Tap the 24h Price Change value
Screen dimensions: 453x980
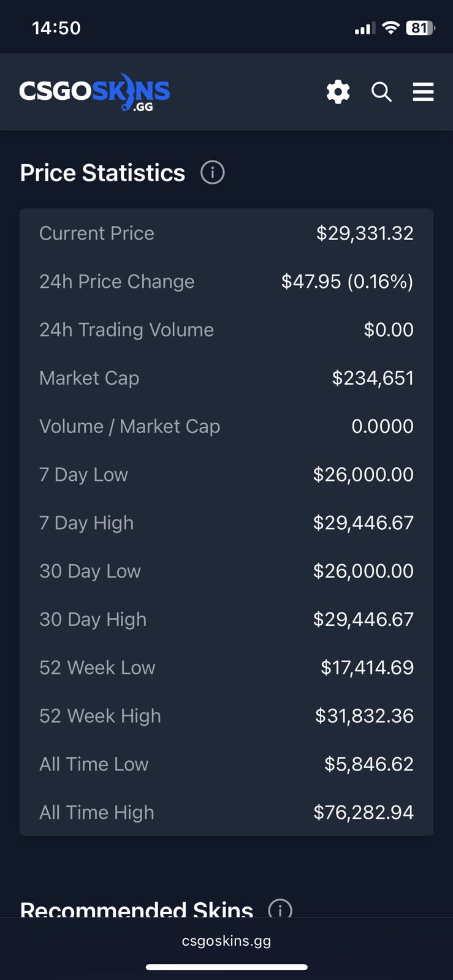[x=347, y=282]
